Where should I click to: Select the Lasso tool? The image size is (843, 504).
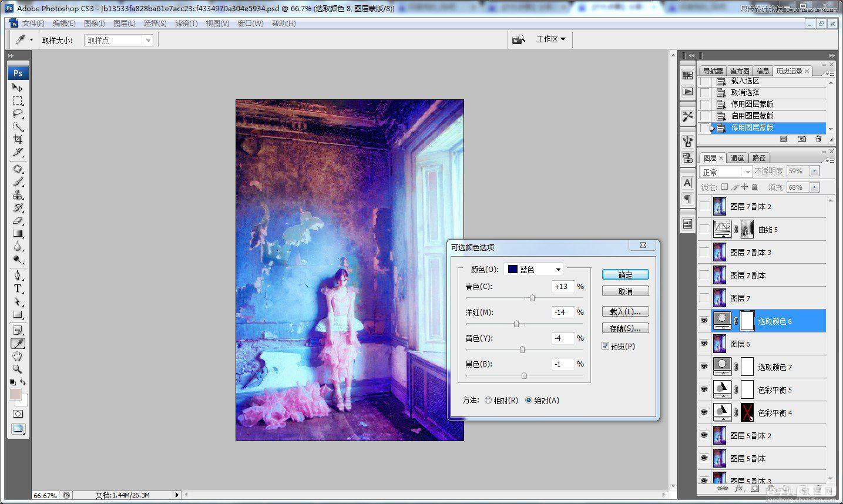(18, 113)
